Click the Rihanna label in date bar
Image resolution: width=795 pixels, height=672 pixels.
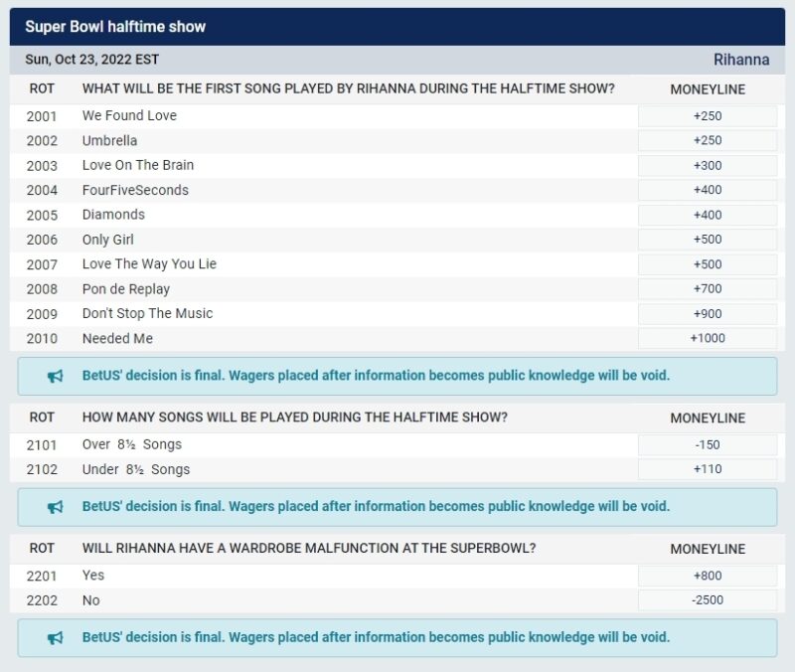(x=740, y=60)
